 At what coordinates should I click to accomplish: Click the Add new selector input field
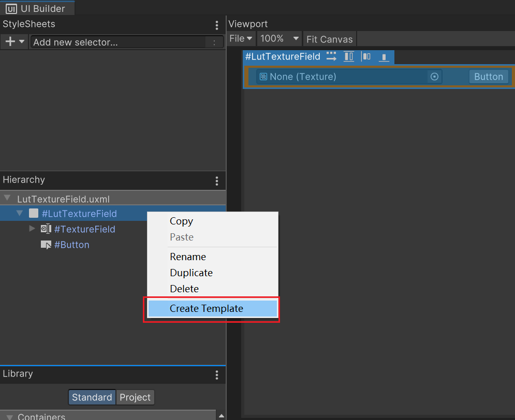(x=119, y=42)
